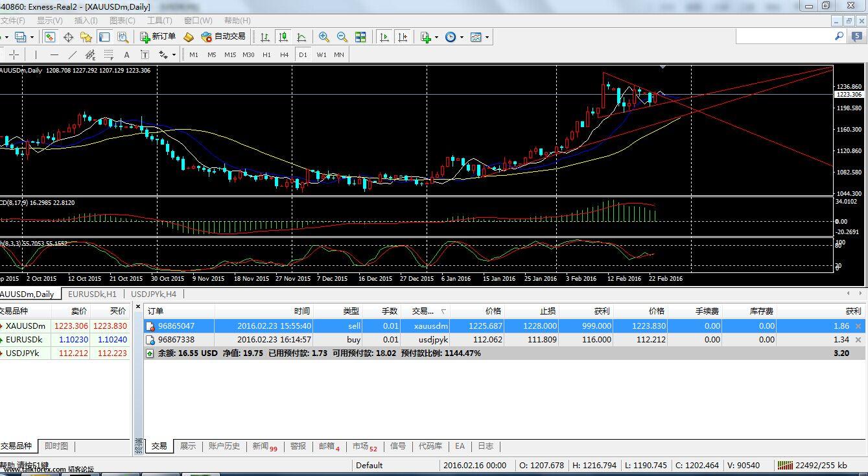Screen dimensions: 868x476
Task: Select XAUUSDm in the symbol list
Action: 27,326
